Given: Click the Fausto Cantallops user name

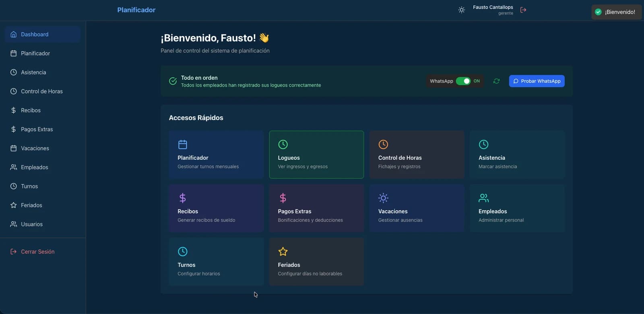Looking at the screenshot, I should (493, 7).
